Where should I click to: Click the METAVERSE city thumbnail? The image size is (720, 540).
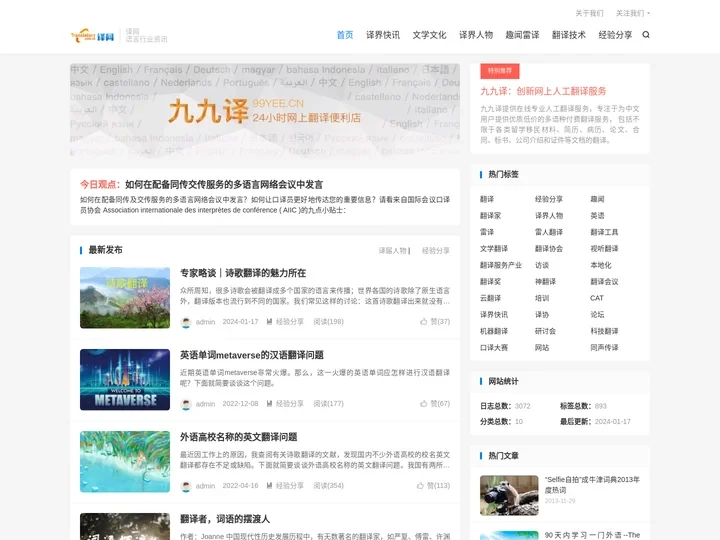[x=125, y=379]
